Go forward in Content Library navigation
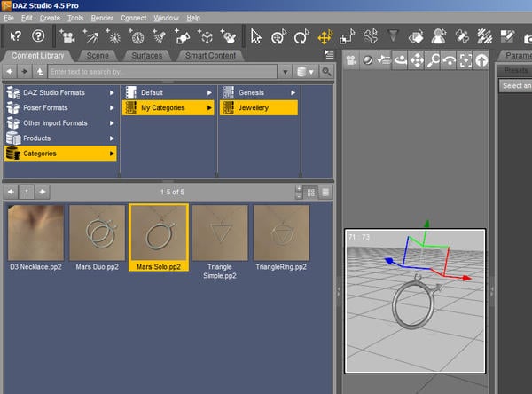Viewport: 532px width, 394px height. coord(25,72)
